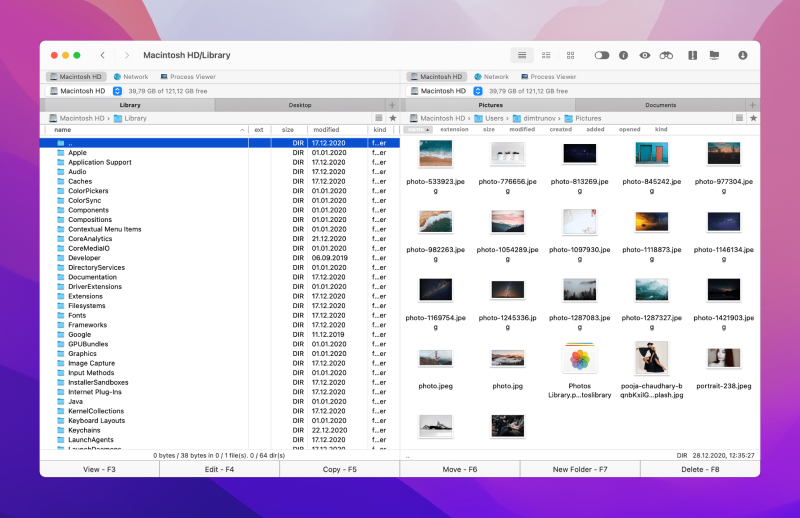Open left volume selector dropdown

[117, 91]
